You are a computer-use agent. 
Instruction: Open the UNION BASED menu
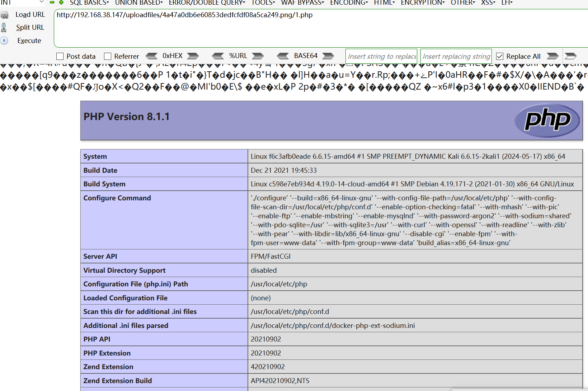pos(139,3)
